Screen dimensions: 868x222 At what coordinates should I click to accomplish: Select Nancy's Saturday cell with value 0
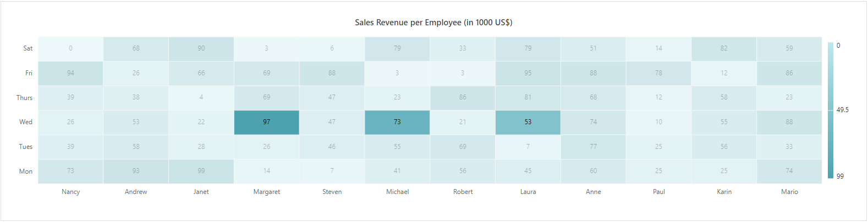(x=70, y=48)
